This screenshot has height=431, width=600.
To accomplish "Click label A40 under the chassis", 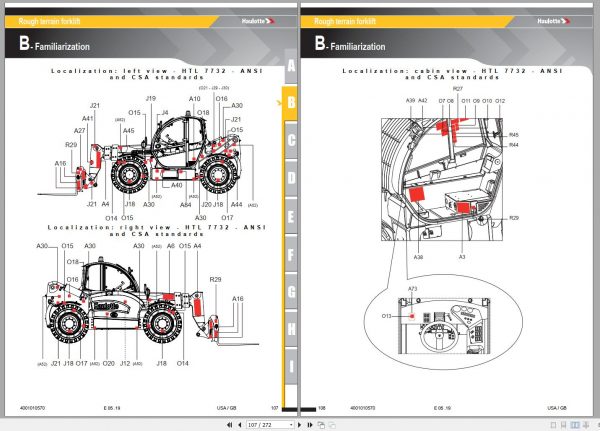I will [x=176, y=185].
